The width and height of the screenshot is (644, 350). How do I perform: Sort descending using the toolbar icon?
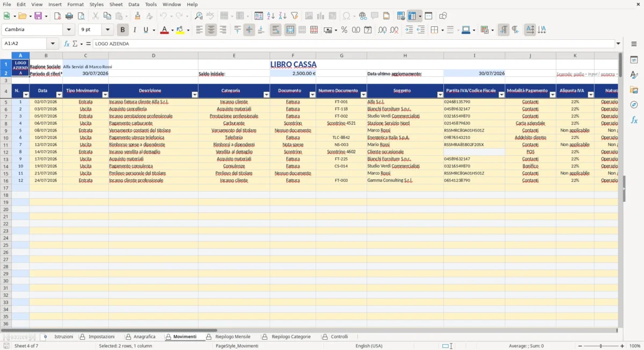282,16
